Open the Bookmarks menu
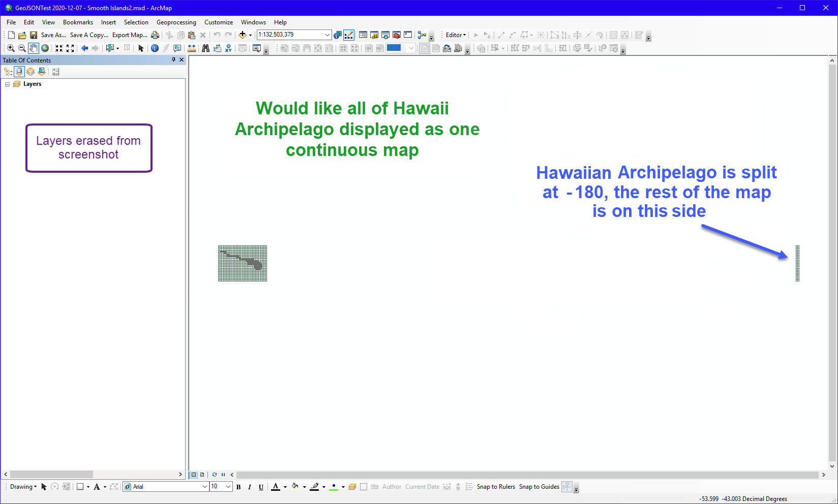Image resolution: width=838 pixels, height=504 pixels. pyautogui.click(x=77, y=22)
